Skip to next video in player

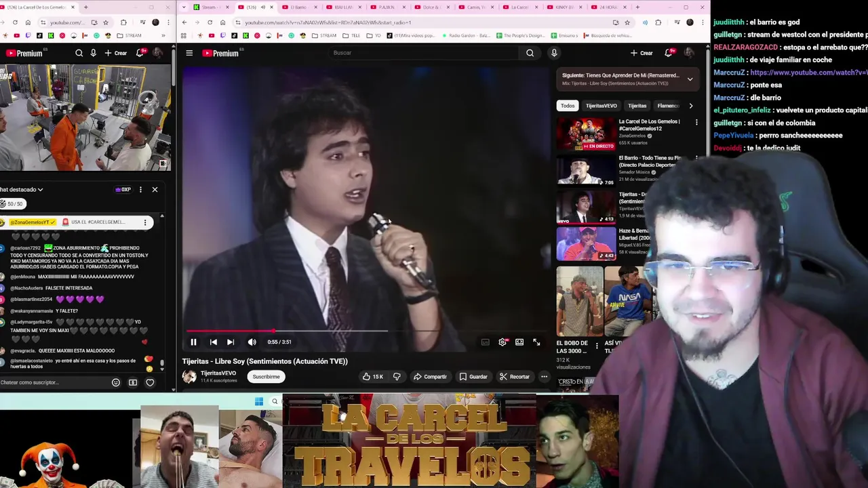(231, 342)
